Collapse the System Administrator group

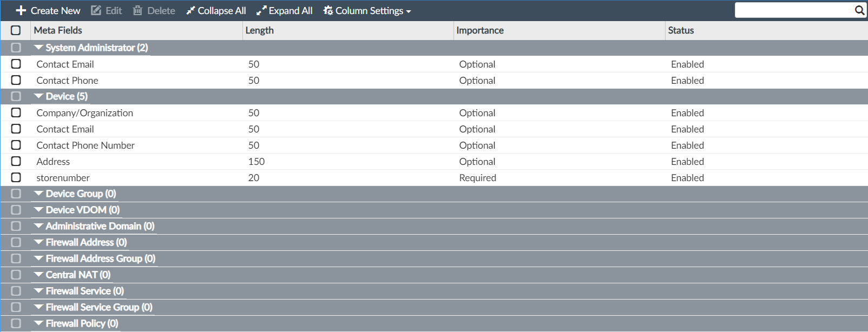[x=38, y=48]
